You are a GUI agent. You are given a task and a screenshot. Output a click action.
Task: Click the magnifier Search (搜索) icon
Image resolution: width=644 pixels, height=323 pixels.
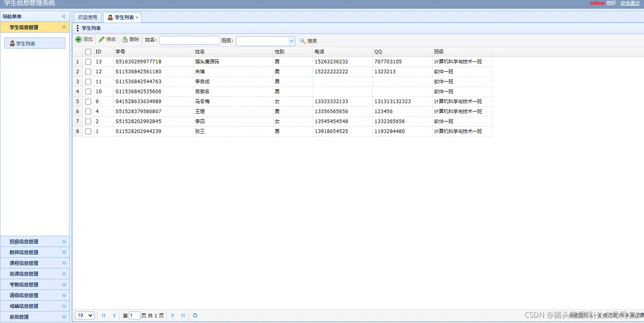pyautogui.click(x=303, y=41)
